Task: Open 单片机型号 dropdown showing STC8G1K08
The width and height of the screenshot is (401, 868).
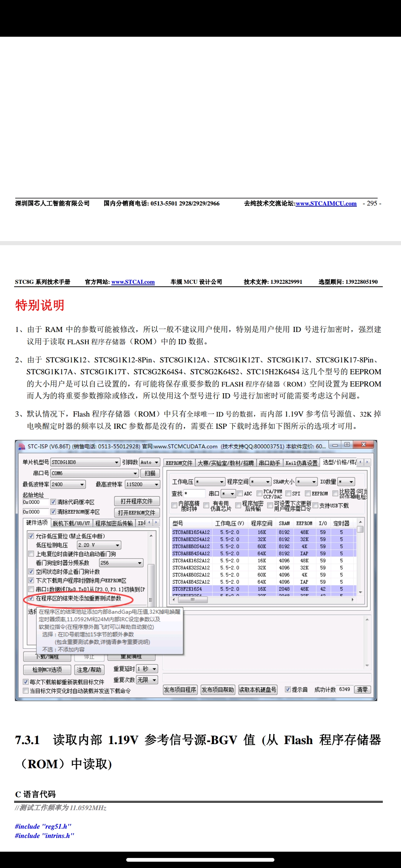Action: coord(85,462)
